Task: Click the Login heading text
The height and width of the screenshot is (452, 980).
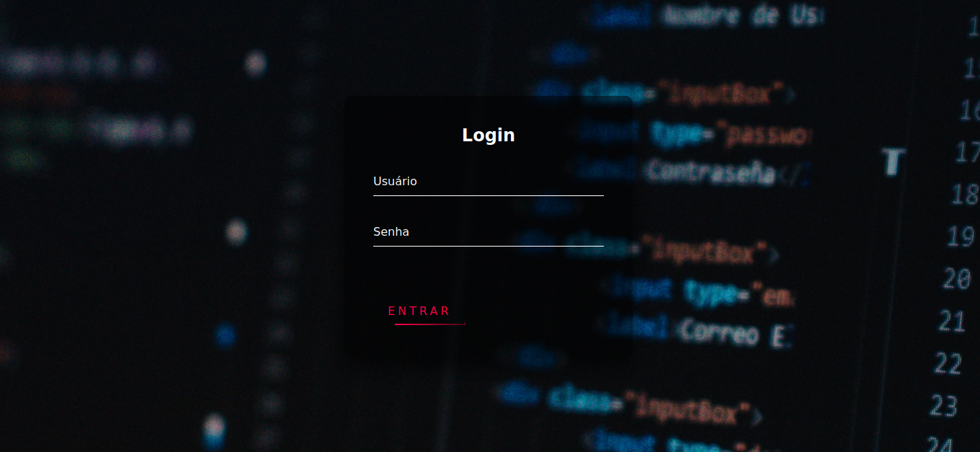Action: (489, 135)
